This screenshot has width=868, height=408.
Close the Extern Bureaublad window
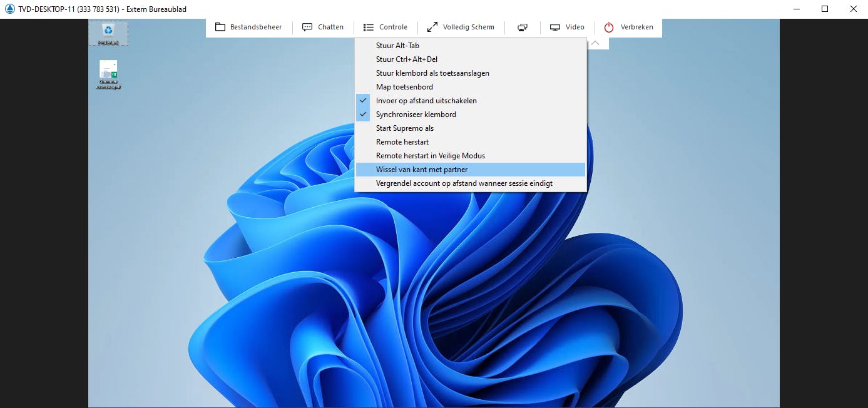tap(854, 9)
